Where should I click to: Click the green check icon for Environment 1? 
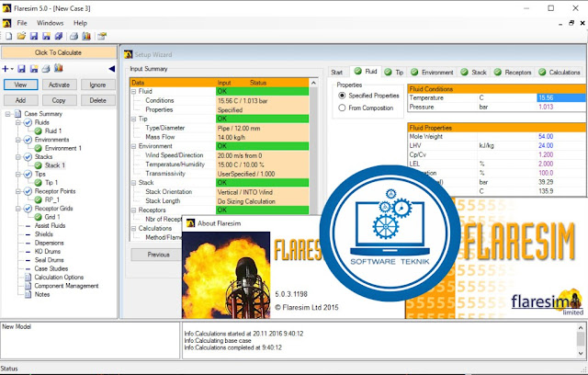39,148
